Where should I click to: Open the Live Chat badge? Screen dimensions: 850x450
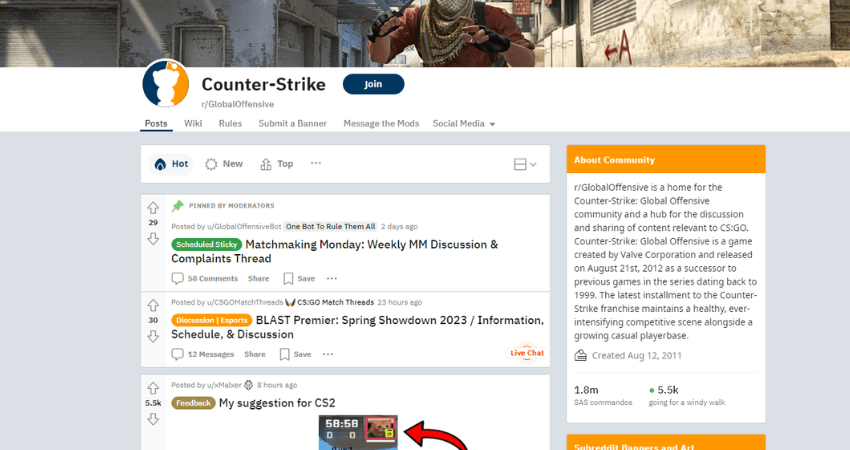pos(527,353)
